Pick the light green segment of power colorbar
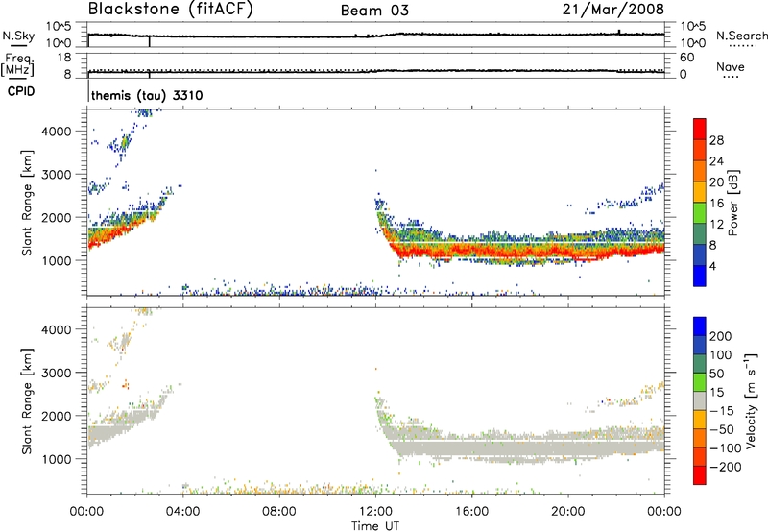The height and width of the screenshot is (532, 768). click(x=700, y=212)
